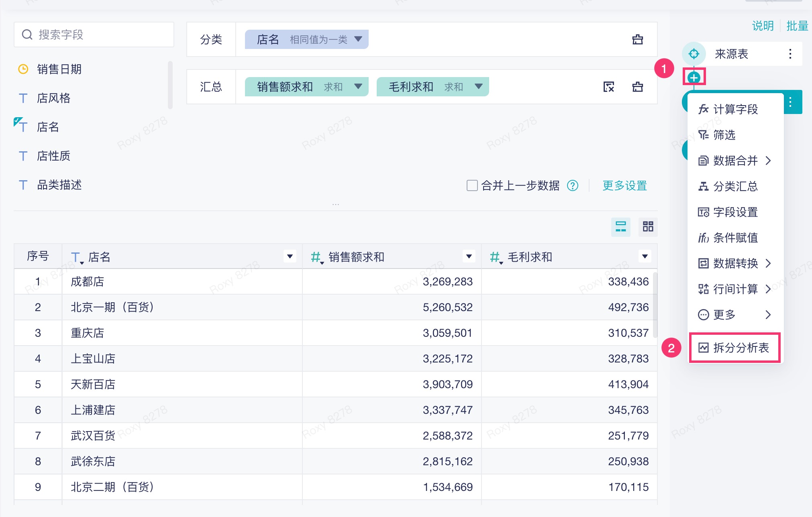Open 销售额求和 aggregation dropdown
Image resolution: width=812 pixels, height=517 pixels.
(358, 87)
